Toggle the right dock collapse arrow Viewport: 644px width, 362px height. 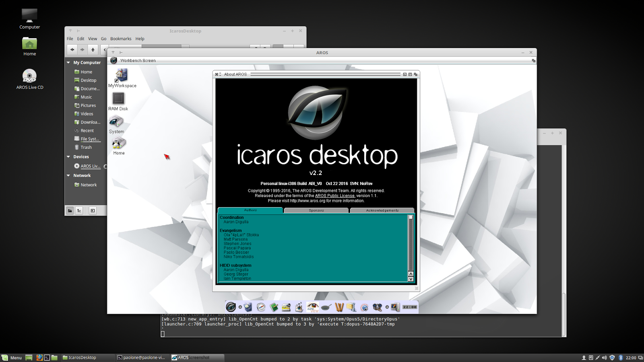point(387,307)
